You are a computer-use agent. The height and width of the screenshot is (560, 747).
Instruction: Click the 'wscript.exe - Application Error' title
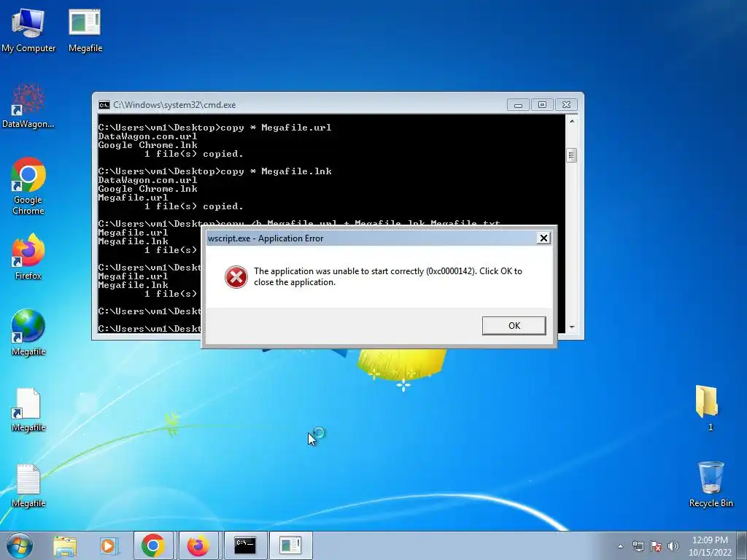(266, 238)
